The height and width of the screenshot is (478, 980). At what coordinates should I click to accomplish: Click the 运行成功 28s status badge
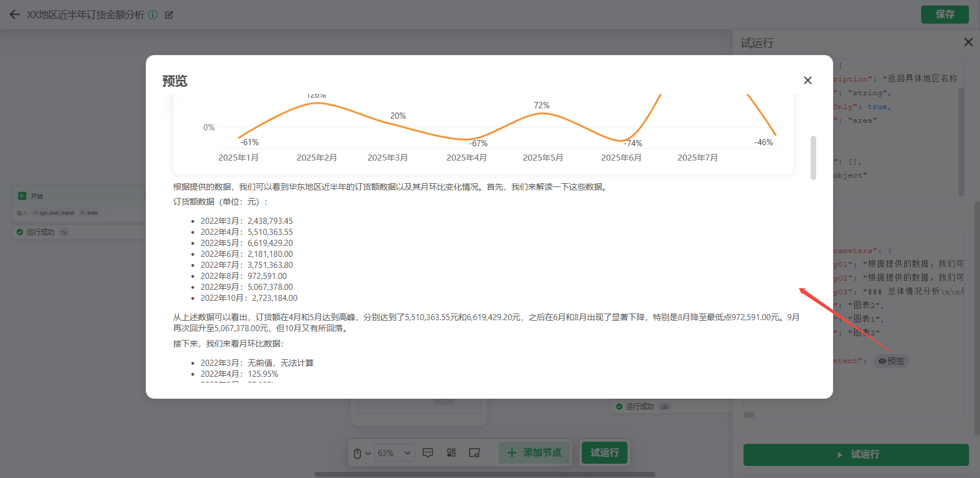(642, 406)
